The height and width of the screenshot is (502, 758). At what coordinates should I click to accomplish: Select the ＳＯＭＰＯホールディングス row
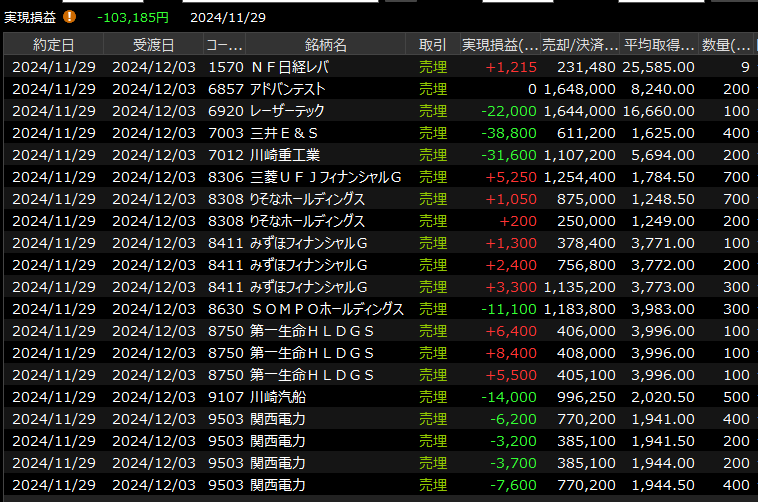326,309
